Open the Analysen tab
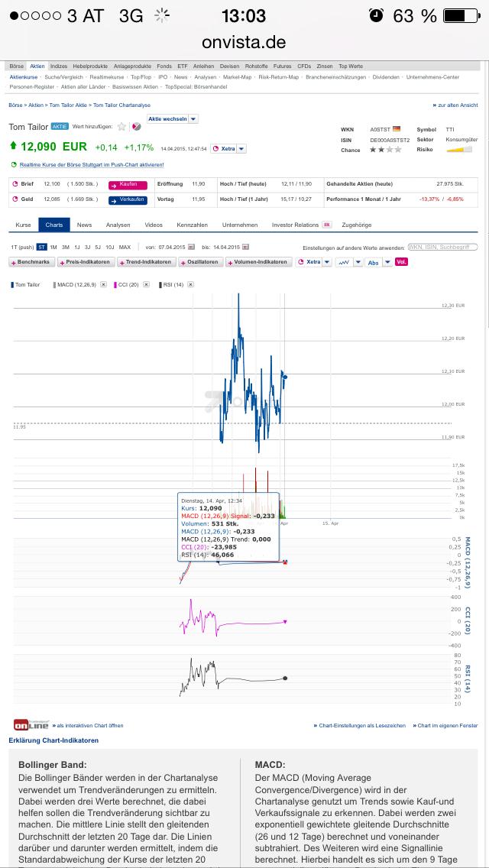 pyautogui.click(x=118, y=225)
